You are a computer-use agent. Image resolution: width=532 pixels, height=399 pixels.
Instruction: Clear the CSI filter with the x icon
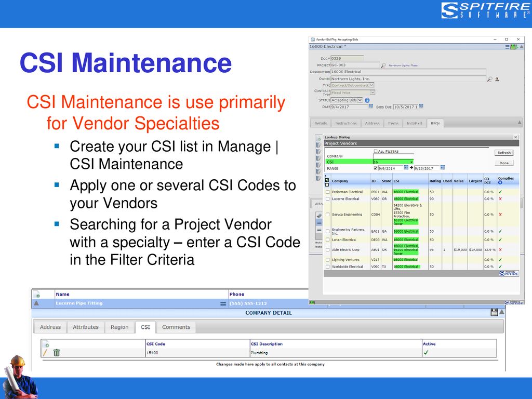pyautogui.click(x=411, y=162)
